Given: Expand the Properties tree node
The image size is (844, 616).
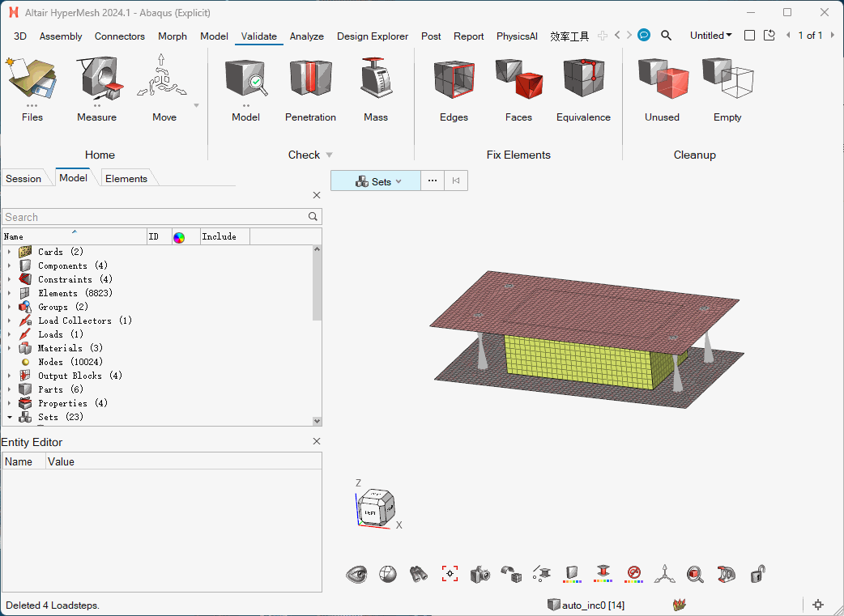Looking at the screenshot, I should pos(9,403).
